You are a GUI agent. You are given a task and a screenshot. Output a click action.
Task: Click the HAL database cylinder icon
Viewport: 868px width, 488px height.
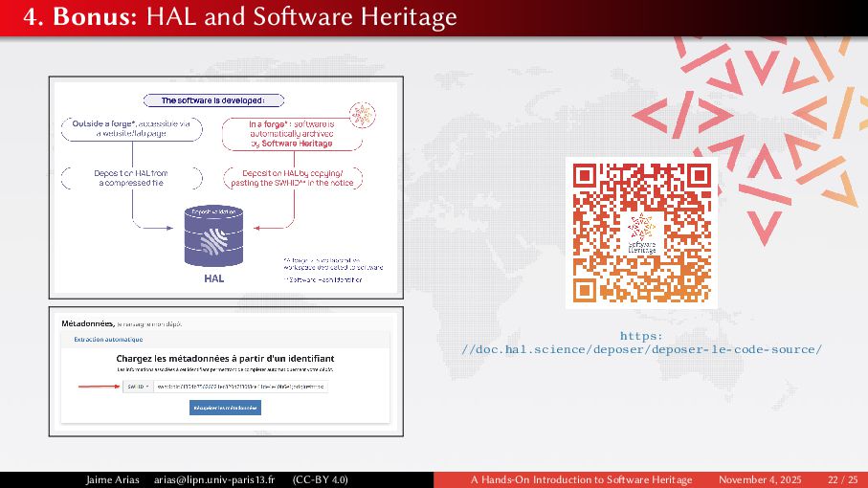point(213,236)
